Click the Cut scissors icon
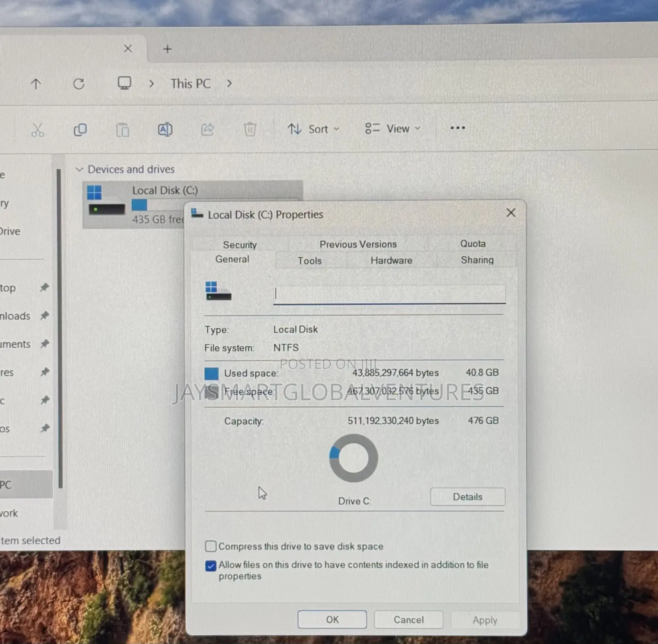The height and width of the screenshot is (644, 658). point(37,130)
